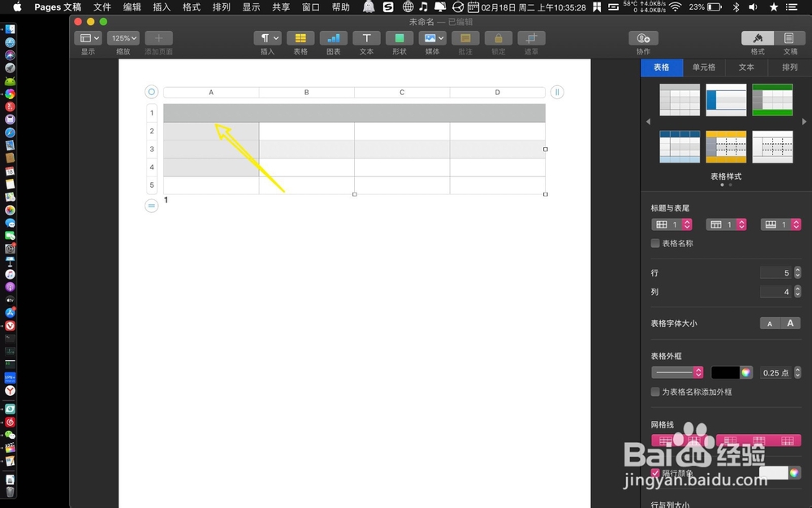812x508 pixels.
Task: Click the 图表 chart toolbar icon
Action: [x=334, y=38]
